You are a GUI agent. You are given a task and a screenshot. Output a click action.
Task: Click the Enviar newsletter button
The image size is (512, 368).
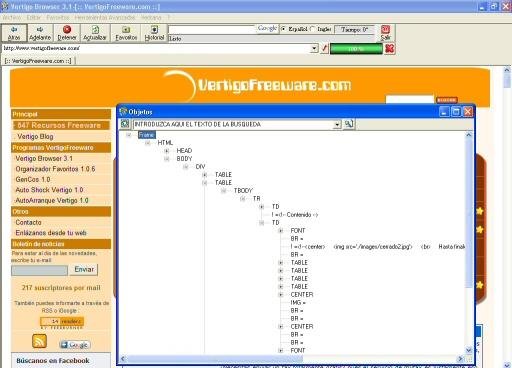pos(84,269)
